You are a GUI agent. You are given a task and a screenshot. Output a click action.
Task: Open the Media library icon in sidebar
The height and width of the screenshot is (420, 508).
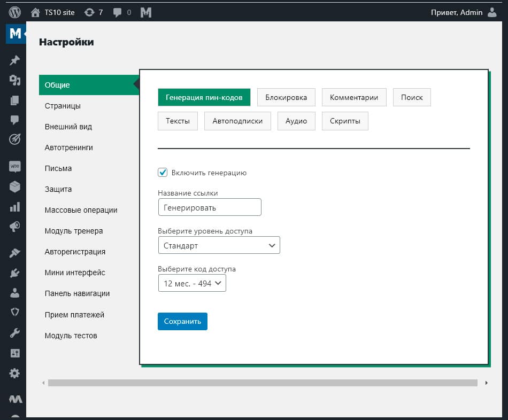coord(15,80)
